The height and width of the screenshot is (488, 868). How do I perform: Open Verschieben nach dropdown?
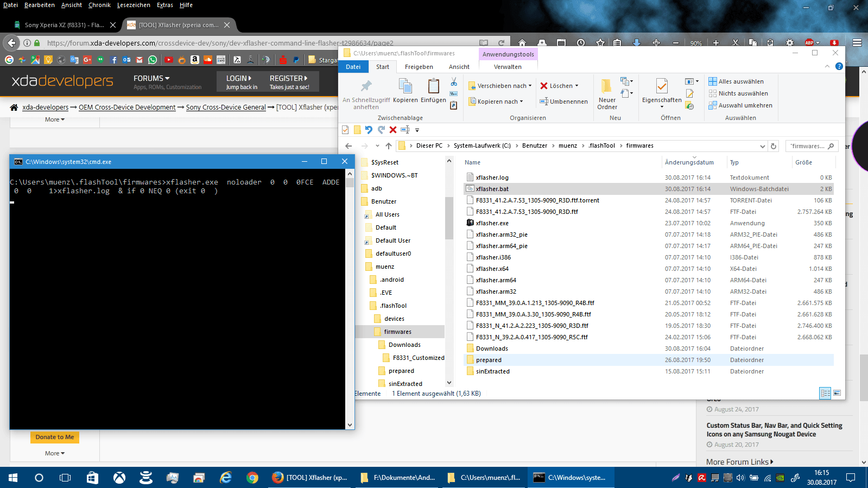tap(499, 86)
